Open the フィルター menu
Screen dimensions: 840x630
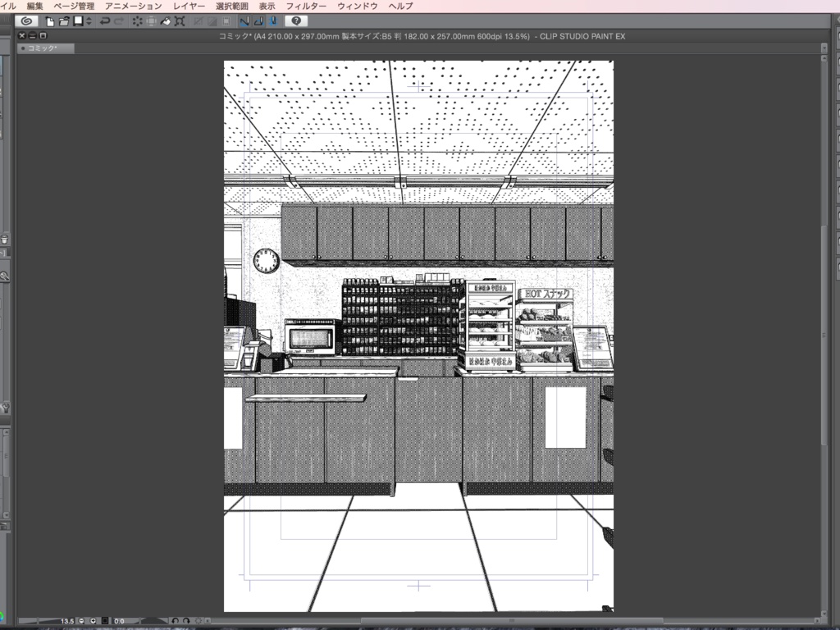tap(306, 6)
